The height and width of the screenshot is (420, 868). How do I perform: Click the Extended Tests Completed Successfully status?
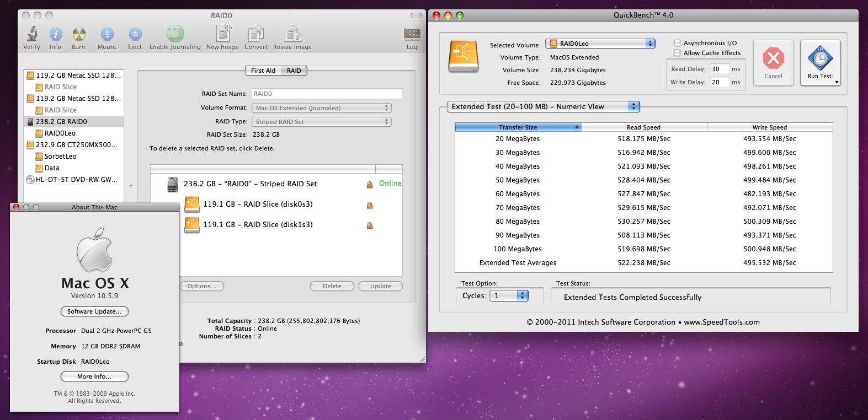pyautogui.click(x=633, y=297)
